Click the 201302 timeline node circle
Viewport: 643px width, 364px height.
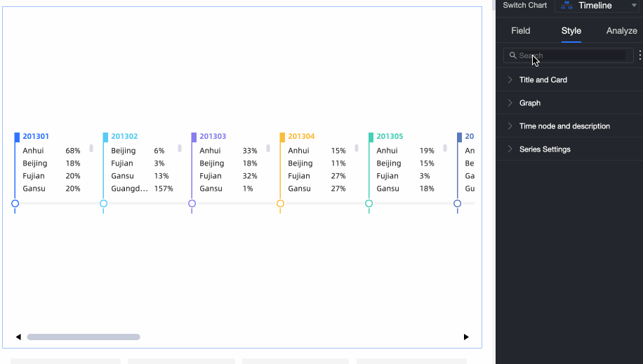(103, 204)
